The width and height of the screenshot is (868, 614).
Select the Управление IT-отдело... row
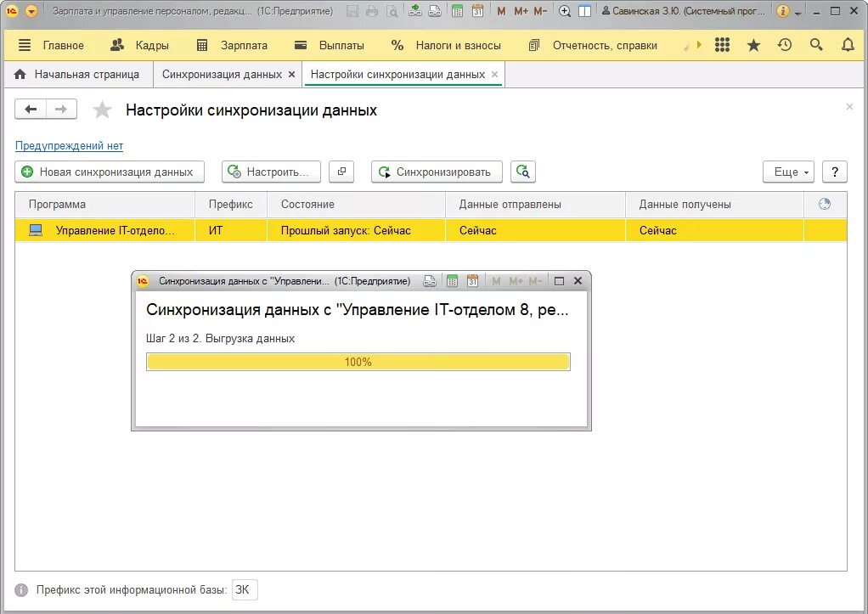point(431,230)
